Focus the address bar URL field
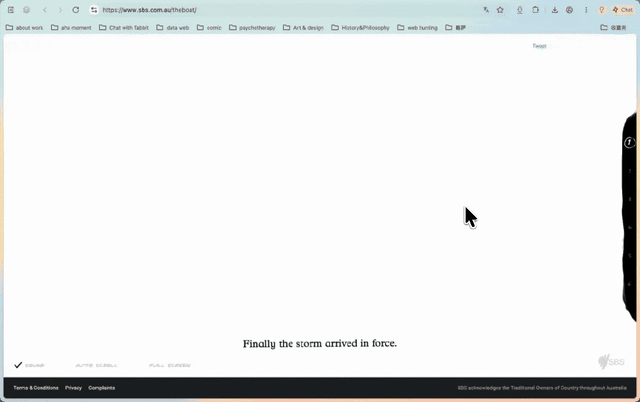 click(286, 10)
